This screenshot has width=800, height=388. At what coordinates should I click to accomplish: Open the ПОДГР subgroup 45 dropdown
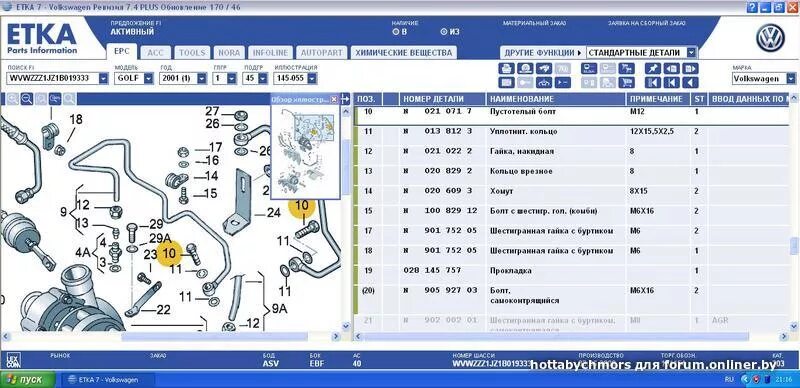(263, 79)
